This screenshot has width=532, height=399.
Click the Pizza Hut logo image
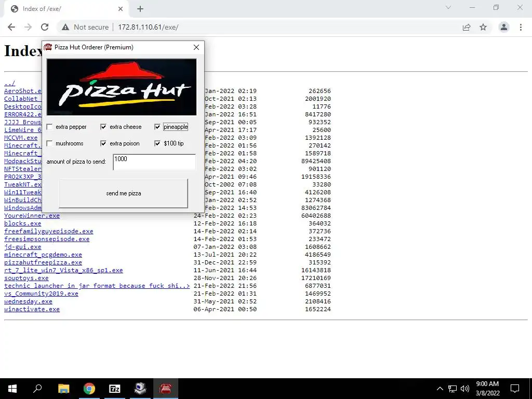122,87
